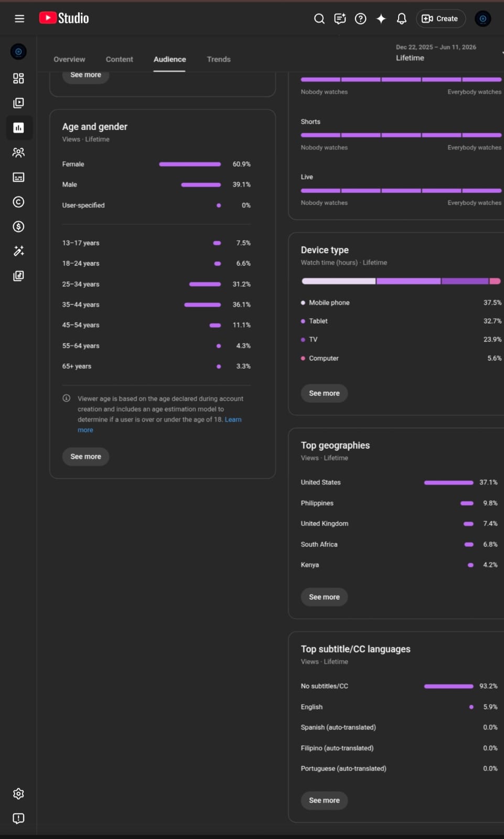This screenshot has height=839, width=504.
Task: Open Earn dollar icon in sidebar
Action: tap(18, 227)
